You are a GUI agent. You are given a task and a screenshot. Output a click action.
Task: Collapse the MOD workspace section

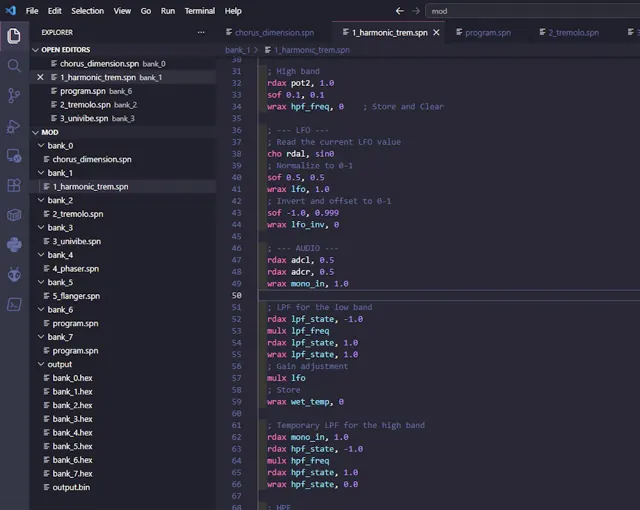click(35, 132)
